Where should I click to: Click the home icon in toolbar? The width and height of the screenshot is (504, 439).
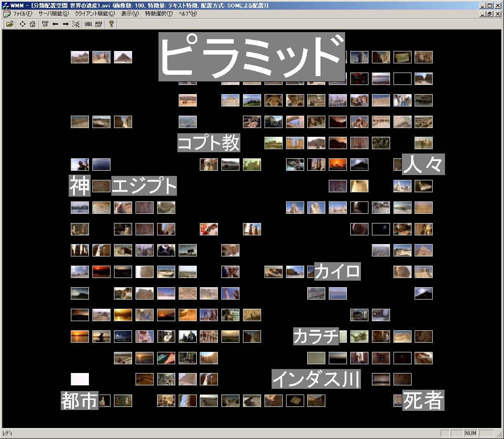33,24
